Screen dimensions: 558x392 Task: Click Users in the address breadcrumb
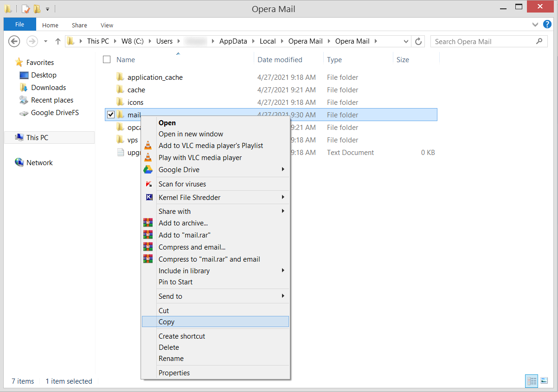[x=164, y=41]
